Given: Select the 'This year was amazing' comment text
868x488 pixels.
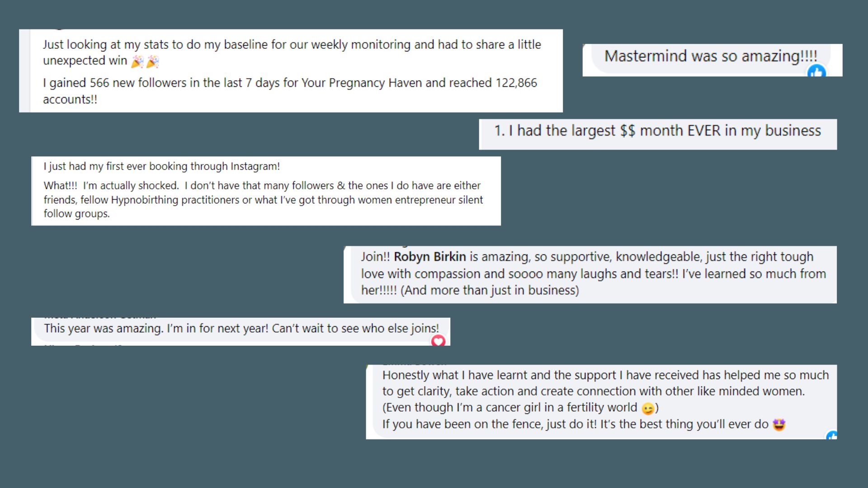Looking at the screenshot, I should click(x=241, y=328).
